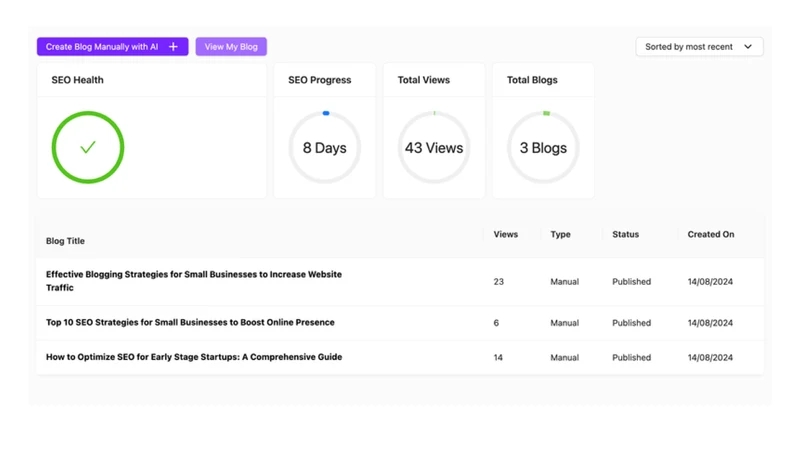
Task: Click the '8 Days' SEO Progress ring
Action: (x=324, y=147)
